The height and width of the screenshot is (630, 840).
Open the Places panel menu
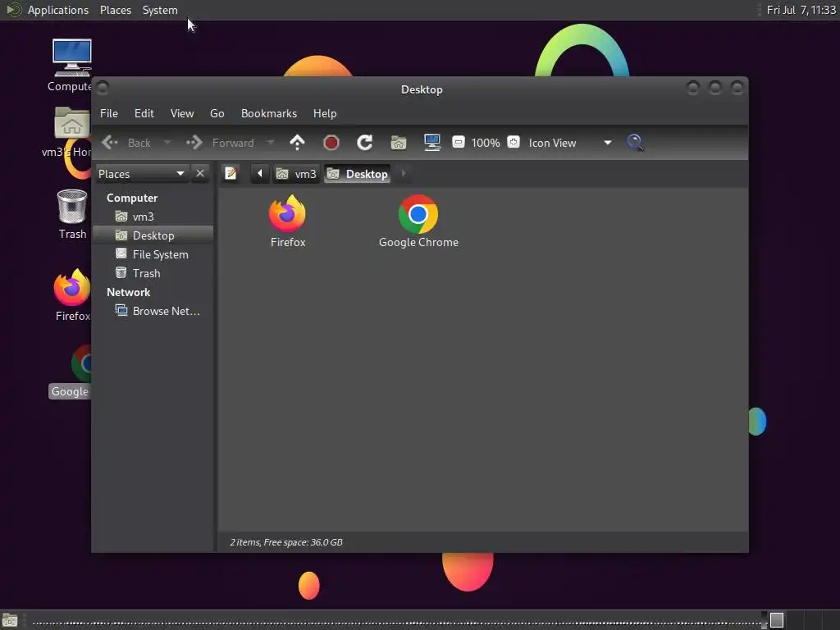[116, 10]
